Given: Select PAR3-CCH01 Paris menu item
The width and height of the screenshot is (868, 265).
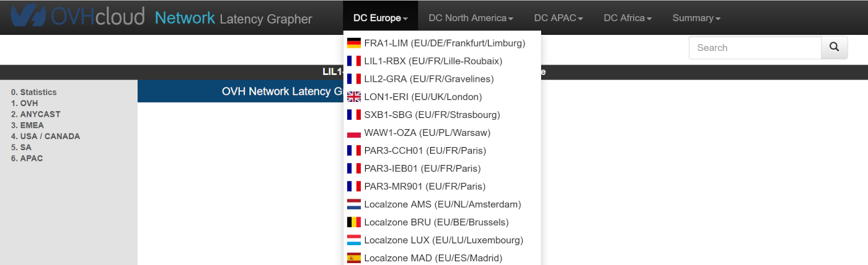Looking at the screenshot, I should tap(425, 151).
